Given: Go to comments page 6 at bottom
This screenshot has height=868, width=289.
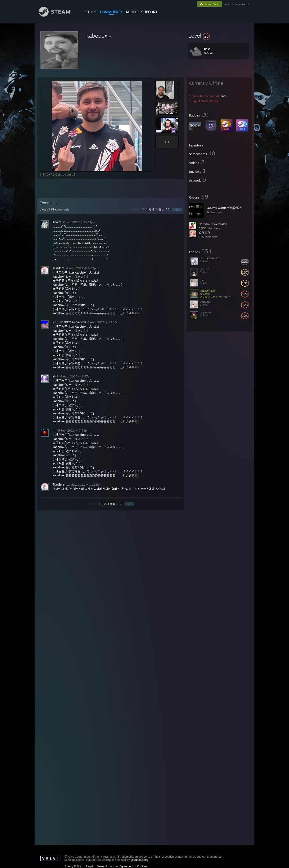Looking at the screenshot, I should pyautogui.click(x=114, y=504).
